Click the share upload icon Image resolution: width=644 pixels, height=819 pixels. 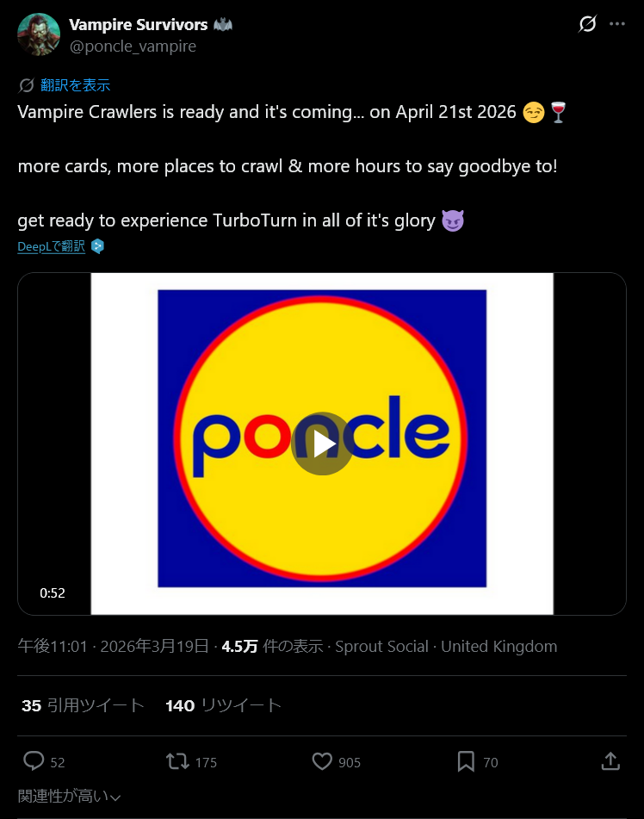coord(610,761)
